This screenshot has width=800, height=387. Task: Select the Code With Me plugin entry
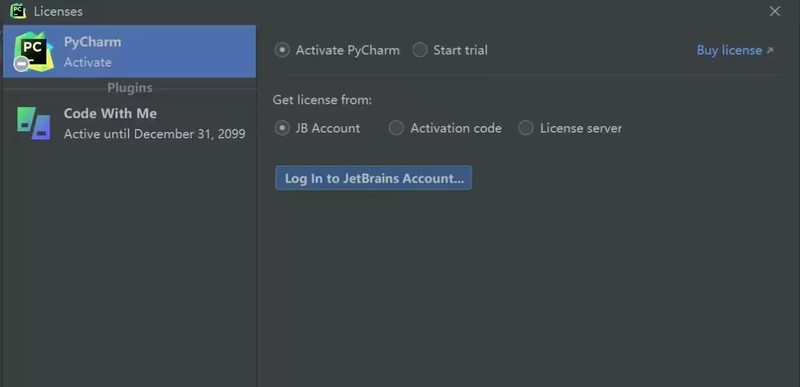[130, 123]
